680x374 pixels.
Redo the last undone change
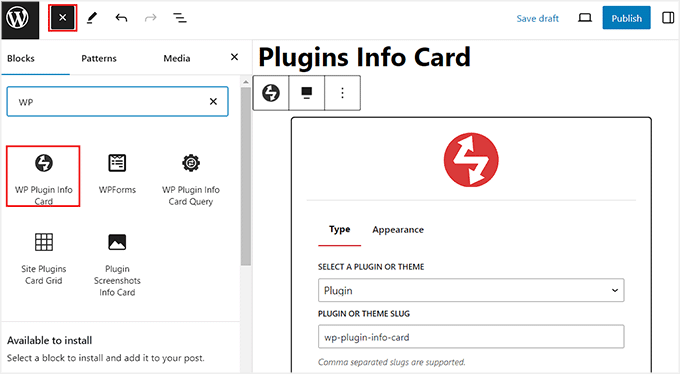150,18
